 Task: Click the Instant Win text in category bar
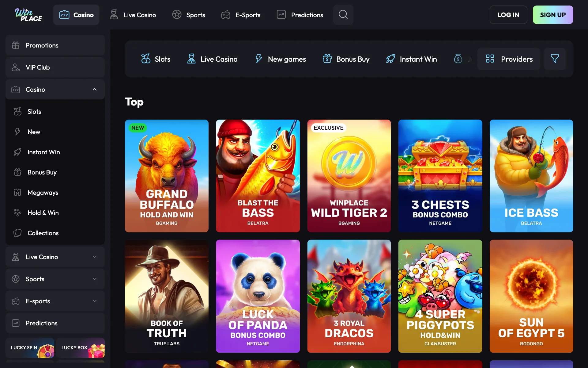tap(418, 59)
